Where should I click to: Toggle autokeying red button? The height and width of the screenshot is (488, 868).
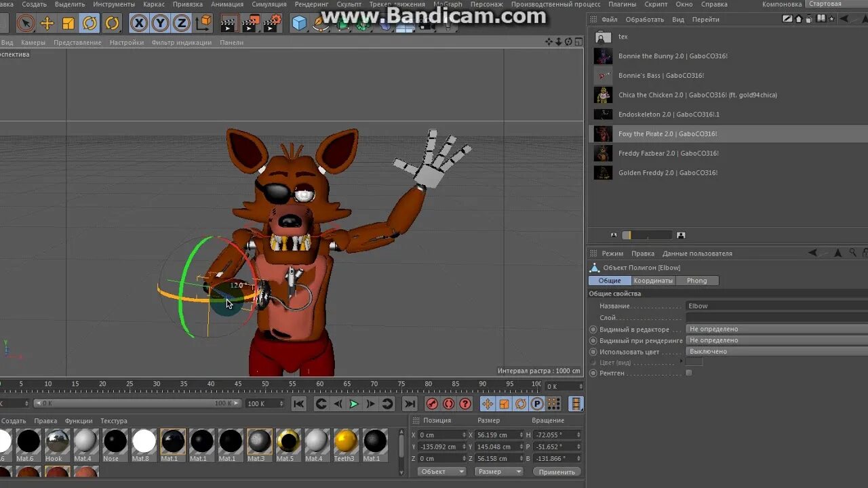pyautogui.click(x=448, y=404)
